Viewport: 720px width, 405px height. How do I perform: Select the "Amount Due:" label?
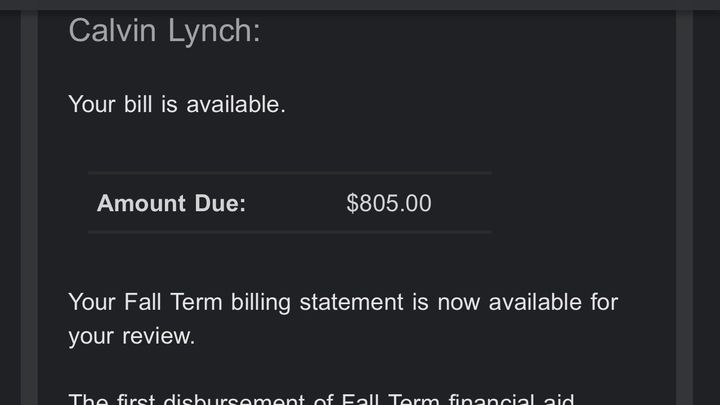(171, 203)
